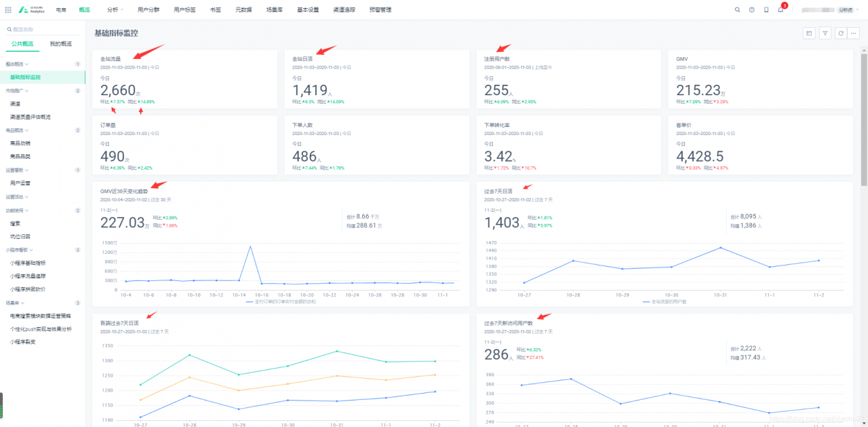Click the 客单价 card title
Image resolution: width=868 pixels, height=427 pixels.
click(x=684, y=125)
